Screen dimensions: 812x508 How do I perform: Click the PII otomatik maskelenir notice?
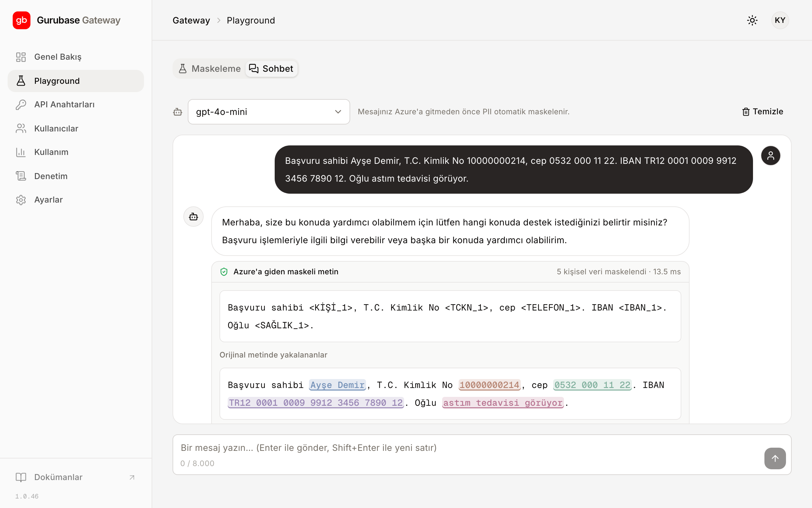point(463,112)
